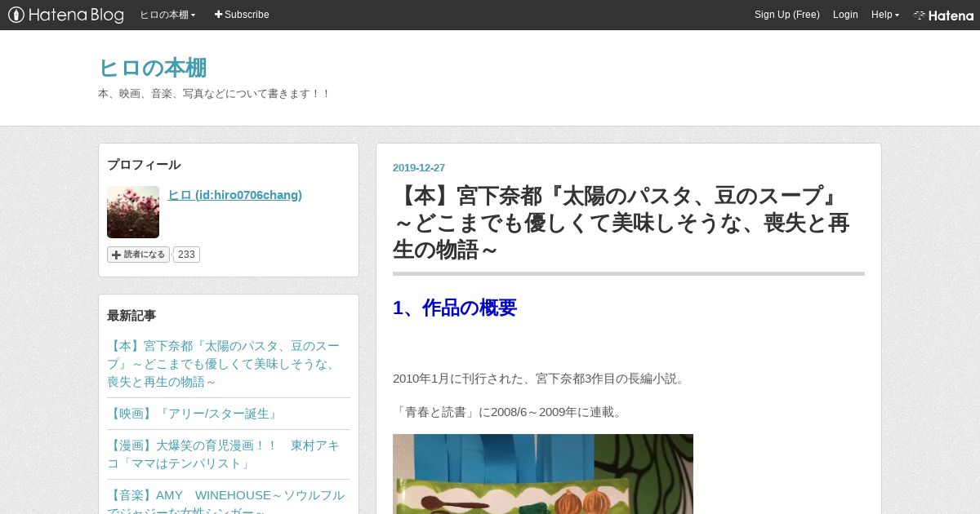
Task: Open recent entry 【本】宮下奈都 in sidebar
Action: [224, 364]
